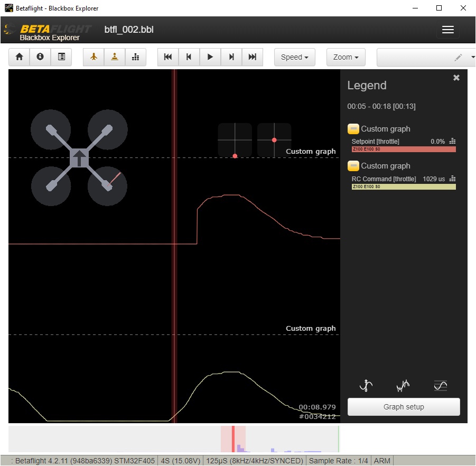The width and height of the screenshot is (476, 466).
Task: Open analyser for RC Command [throttle]
Action: pos(453,179)
